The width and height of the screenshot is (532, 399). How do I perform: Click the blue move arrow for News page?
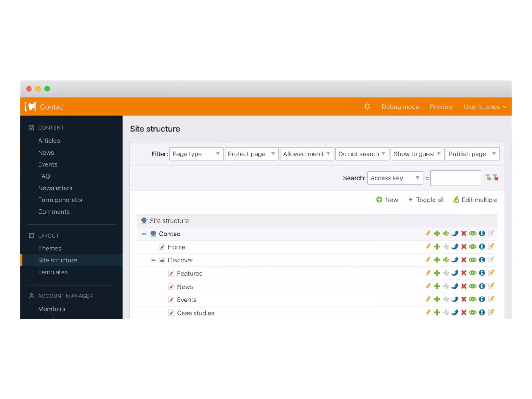coord(455,286)
